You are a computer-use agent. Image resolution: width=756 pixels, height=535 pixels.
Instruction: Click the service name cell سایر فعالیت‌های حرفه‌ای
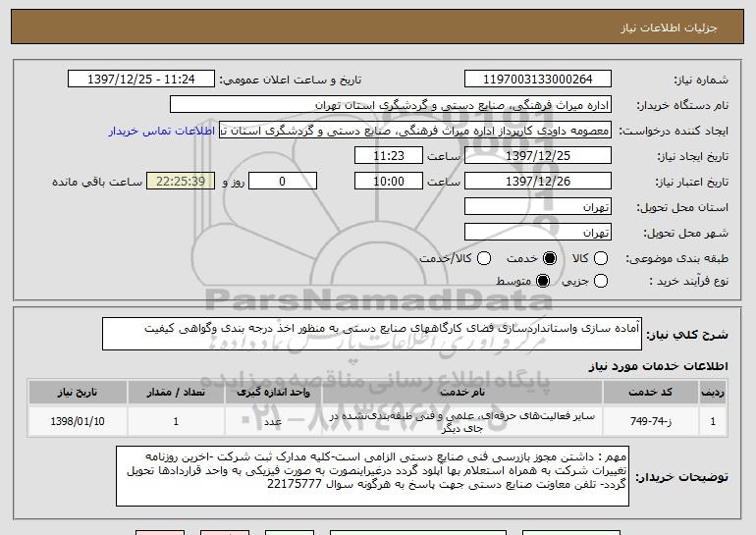[x=461, y=421]
